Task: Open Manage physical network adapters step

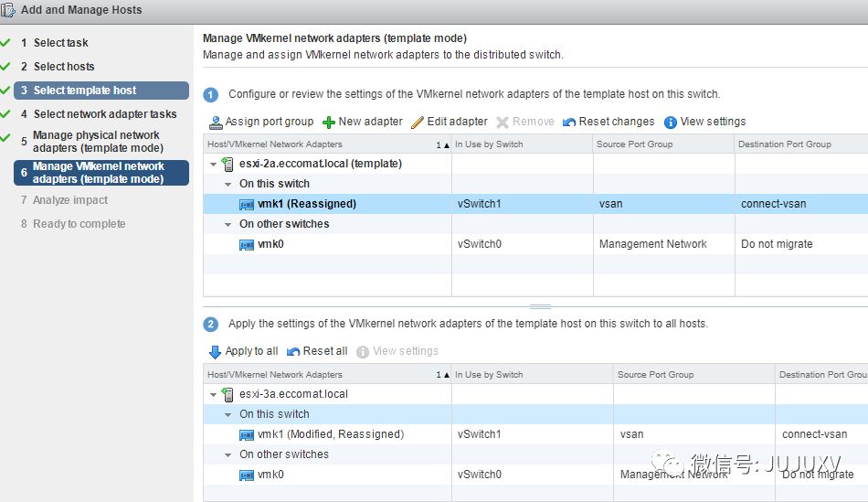Action: pos(96,141)
